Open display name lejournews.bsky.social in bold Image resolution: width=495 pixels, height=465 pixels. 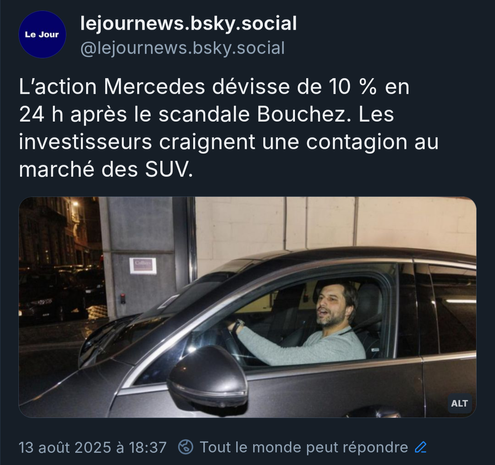(x=188, y=24)
